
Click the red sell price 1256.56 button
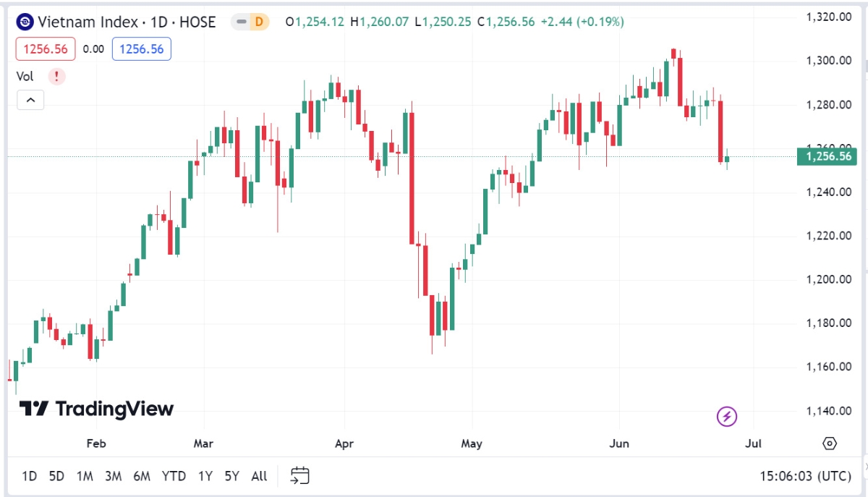point(46,49)
